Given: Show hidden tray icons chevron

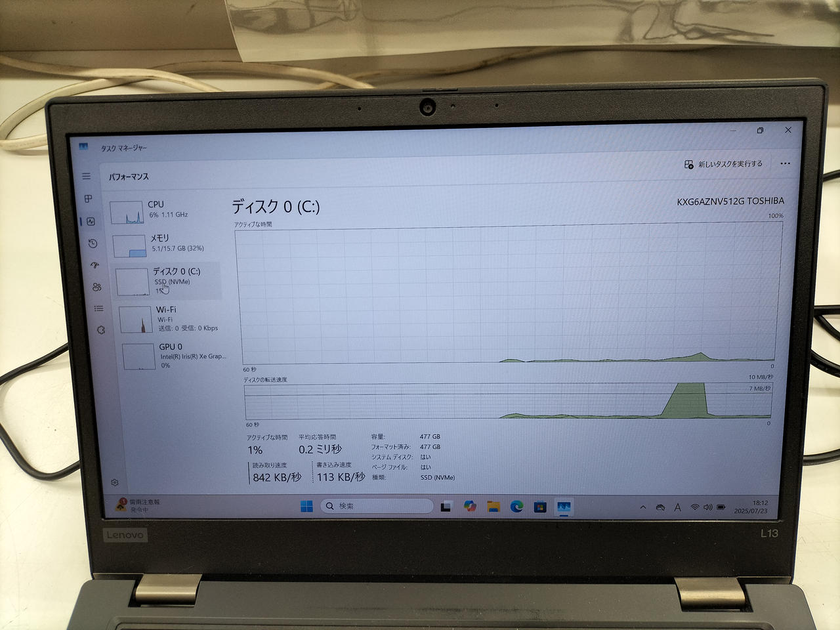Looking at the screenshot, I should pos(642,507).
